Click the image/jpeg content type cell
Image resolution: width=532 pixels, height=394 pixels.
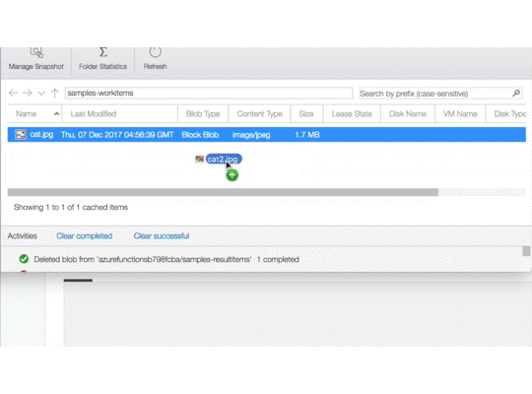(251, 135)
